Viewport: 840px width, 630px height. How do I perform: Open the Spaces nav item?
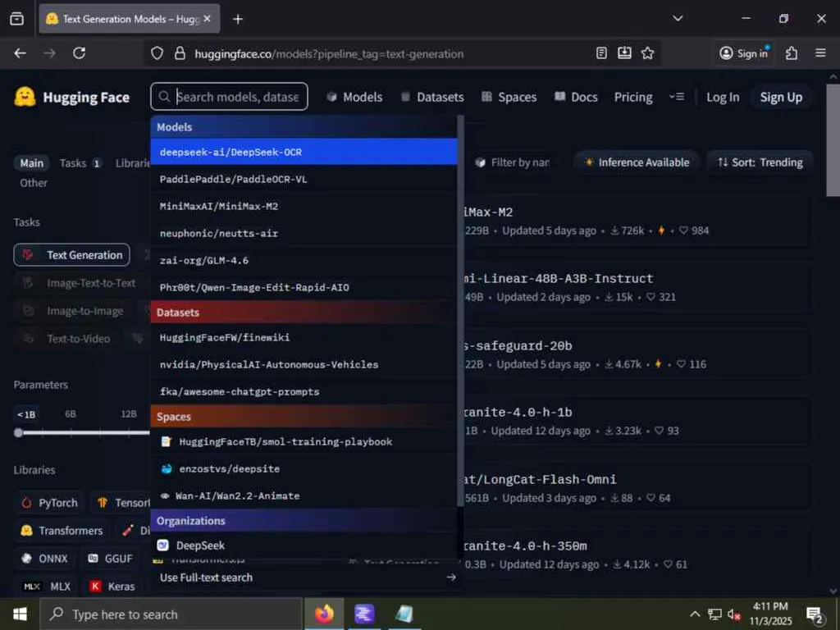pyautogui.click(x=509, y=97)
